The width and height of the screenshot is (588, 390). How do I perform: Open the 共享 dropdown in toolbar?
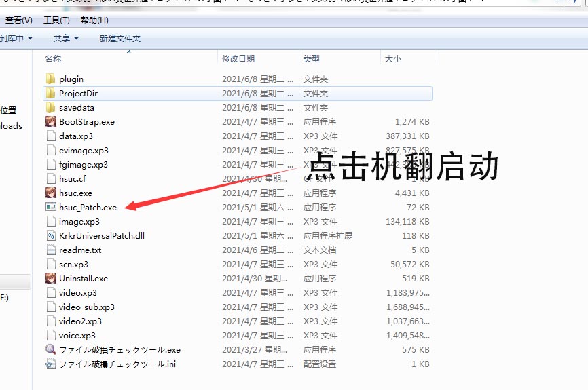point(66,38)
